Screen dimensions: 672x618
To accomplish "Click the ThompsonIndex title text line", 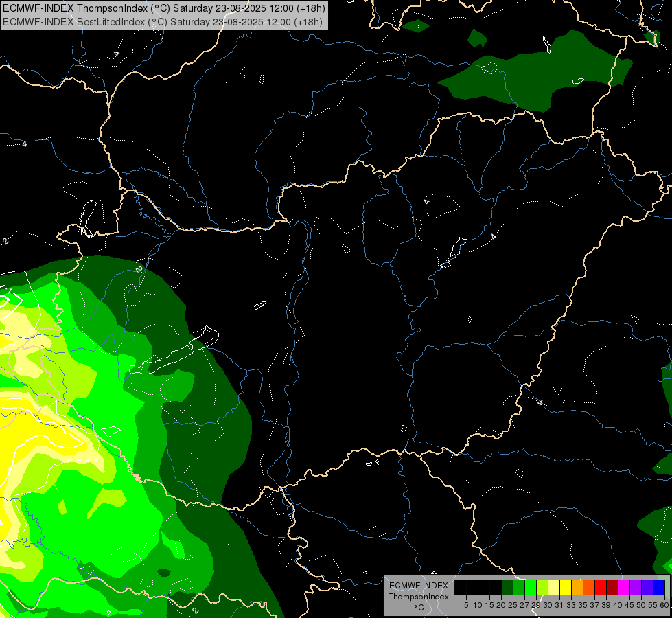I will pos(164,8).
